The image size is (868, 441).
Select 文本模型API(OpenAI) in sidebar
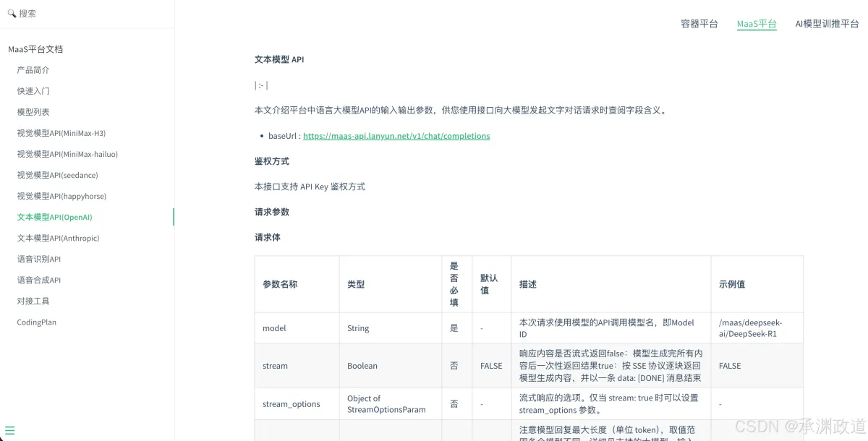55,217
